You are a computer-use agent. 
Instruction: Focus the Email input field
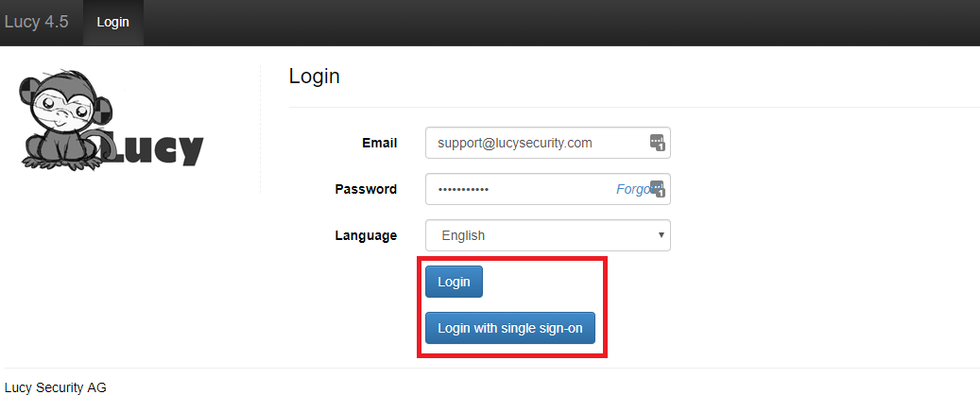pyautogui.click(x=548, y=143)
